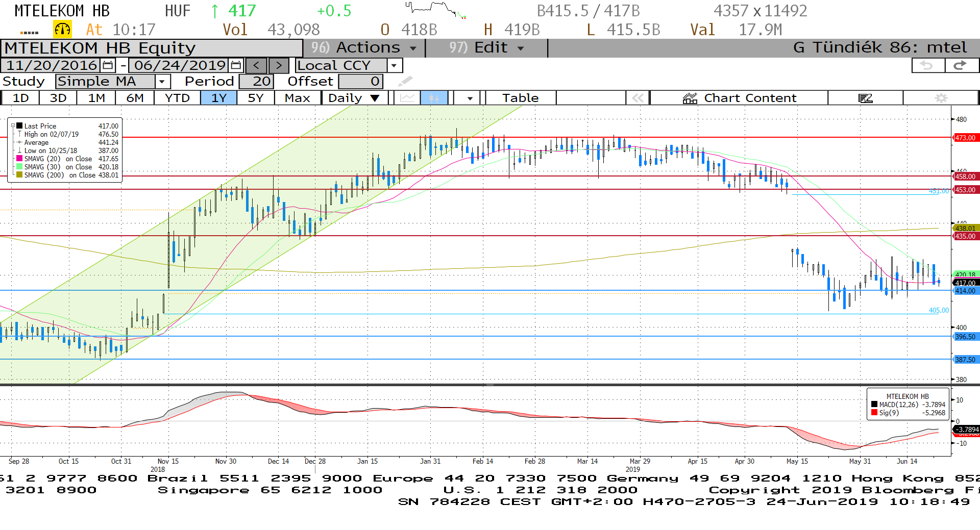
Task: Open the Simple MA study dropdown
Action: click(x=162, y=81)
